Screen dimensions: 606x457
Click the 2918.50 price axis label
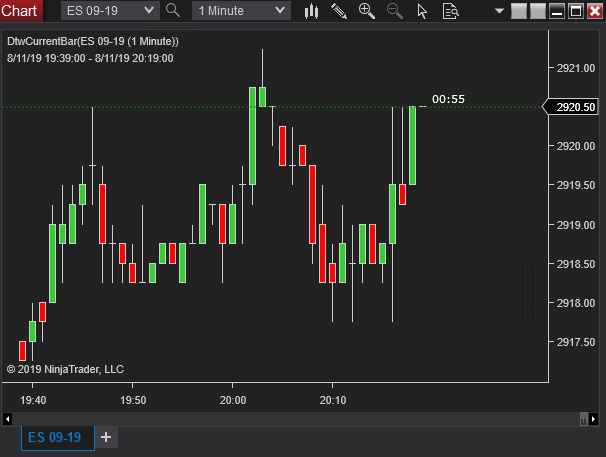point(575,264)
